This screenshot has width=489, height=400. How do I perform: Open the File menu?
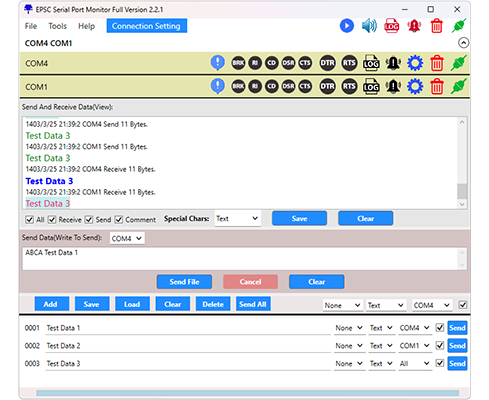click(x=31, y=26)
